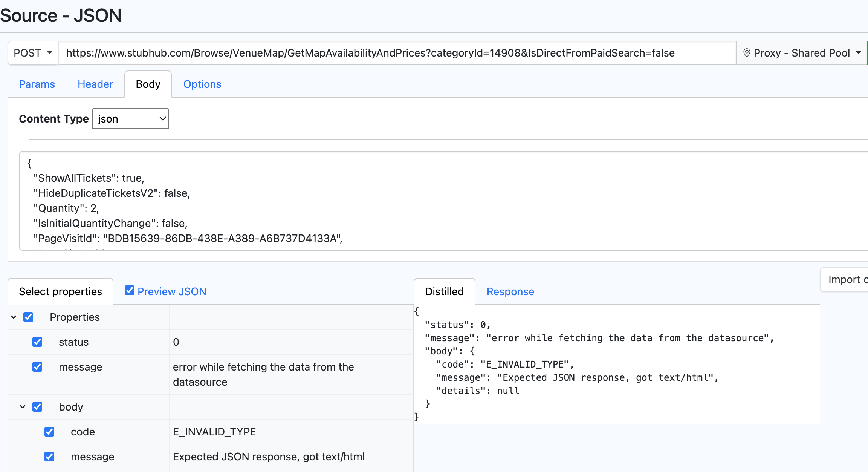This screenshot has width=868, height=472.
Task: Open Proxy - Shared Pool dropdown
Action: (x=801, y=53)
